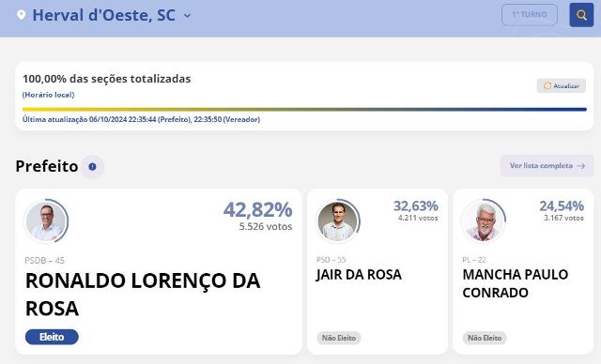Click the sections totalized progress bar
The width and height of the screenshot is (601, 364).
coord(304,110)
